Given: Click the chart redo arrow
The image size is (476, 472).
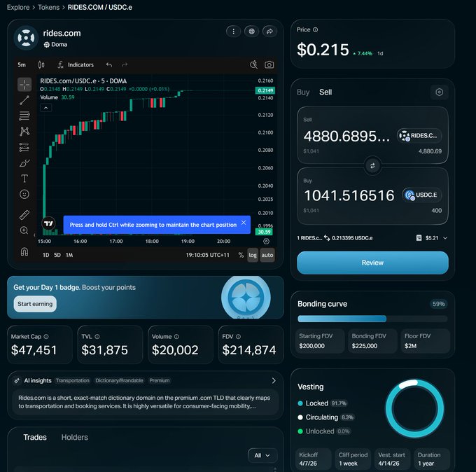Looking at the screenshot, I should [x=125, y=64].
